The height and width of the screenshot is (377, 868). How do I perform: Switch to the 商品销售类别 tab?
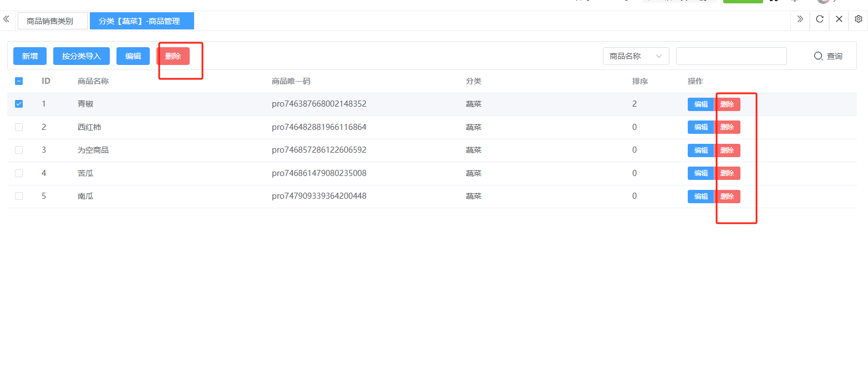coord(52,21)
